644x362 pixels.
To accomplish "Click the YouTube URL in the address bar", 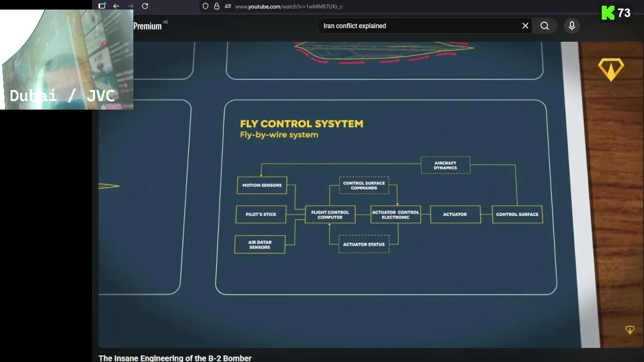I will (289, 7).
